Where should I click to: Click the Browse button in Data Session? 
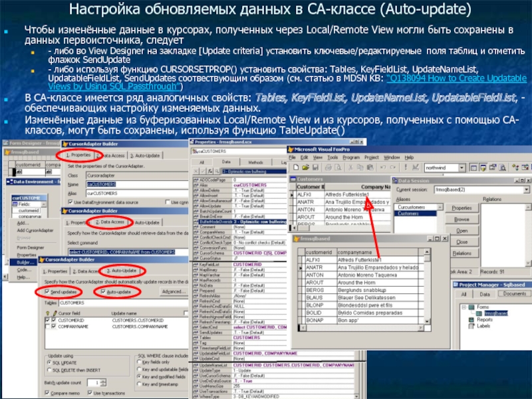click(462, 219)
